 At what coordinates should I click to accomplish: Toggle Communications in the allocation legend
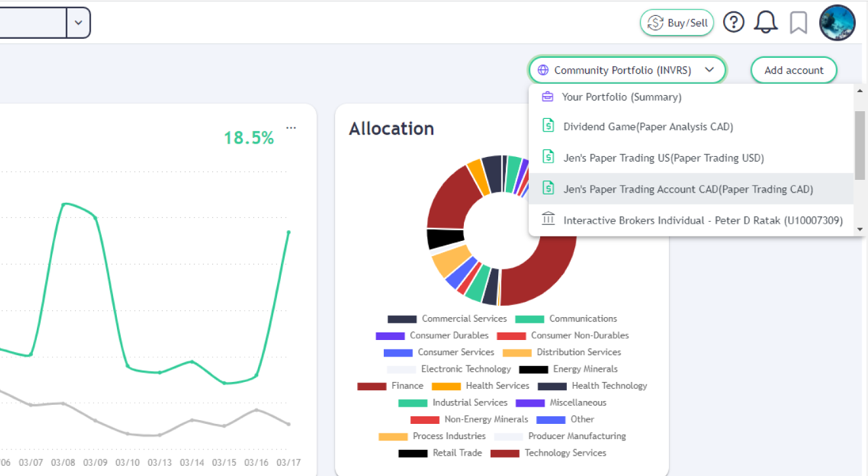583,318
